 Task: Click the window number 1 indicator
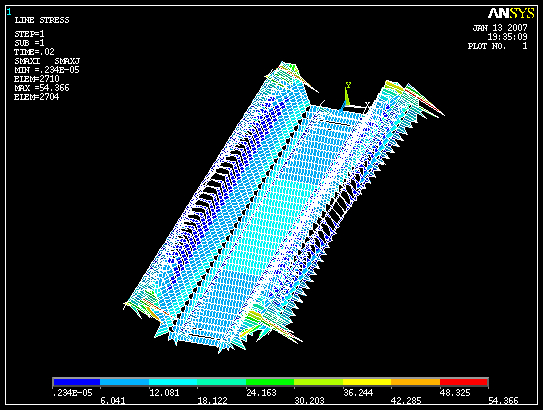point(9,12)
